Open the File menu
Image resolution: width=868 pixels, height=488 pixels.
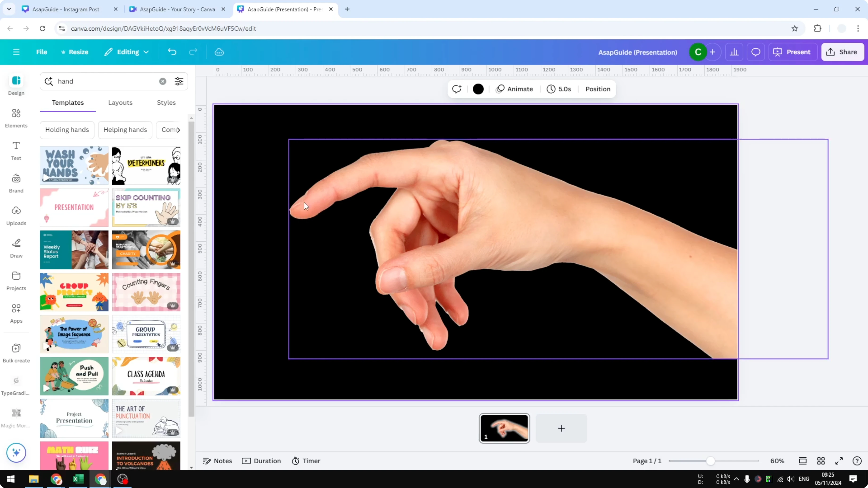click(x=42, y=52)
